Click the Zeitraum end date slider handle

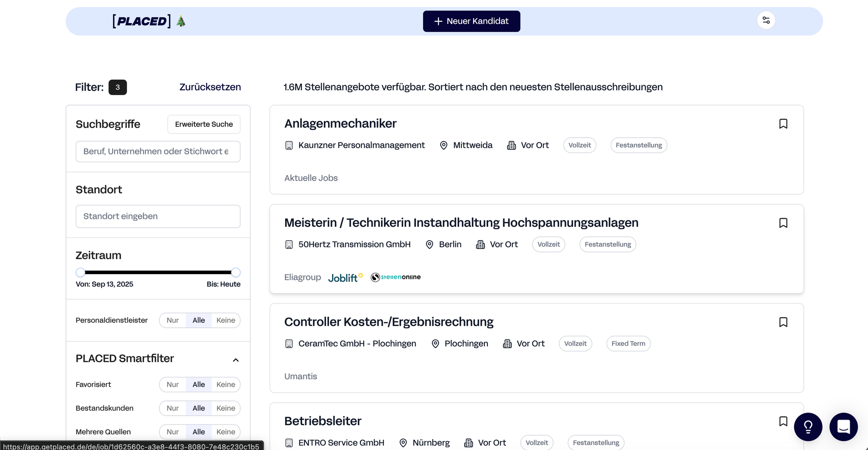[x=236, y=272]
